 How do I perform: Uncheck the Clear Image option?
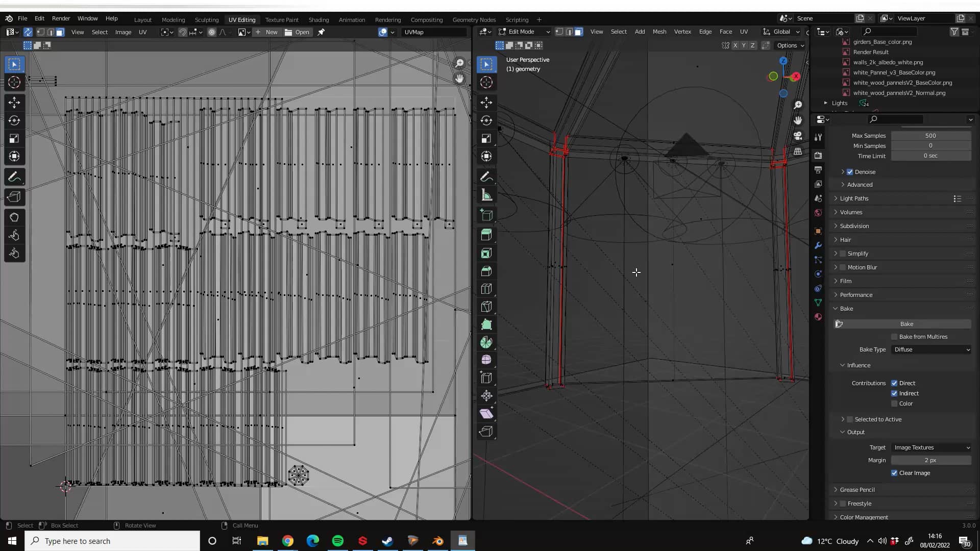894,473
